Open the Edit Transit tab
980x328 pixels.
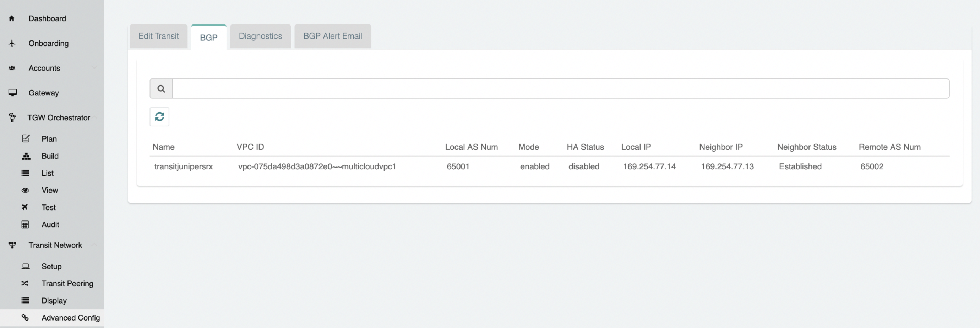click(158, 36)
